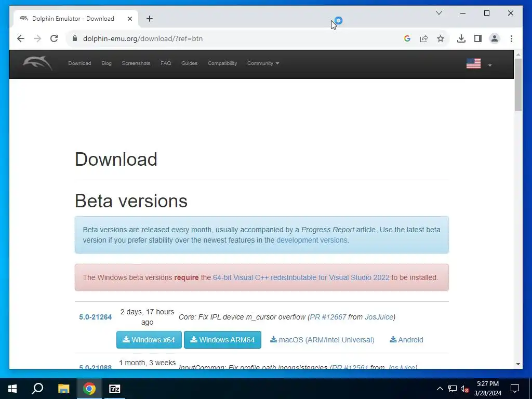Open JosJuice author link for 5.0-21264

click(x=379, y=317)
